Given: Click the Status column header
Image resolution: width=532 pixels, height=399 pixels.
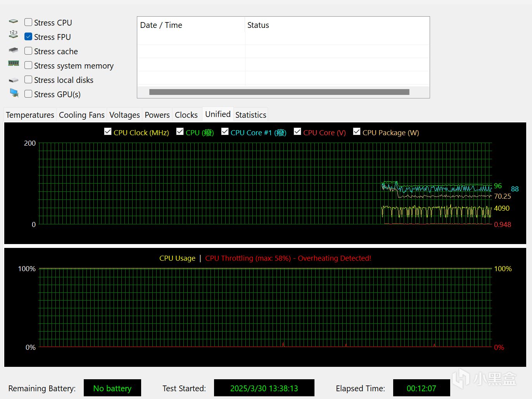Looking at the screenshot, I should pyautogui.click(x=337, y=25).
